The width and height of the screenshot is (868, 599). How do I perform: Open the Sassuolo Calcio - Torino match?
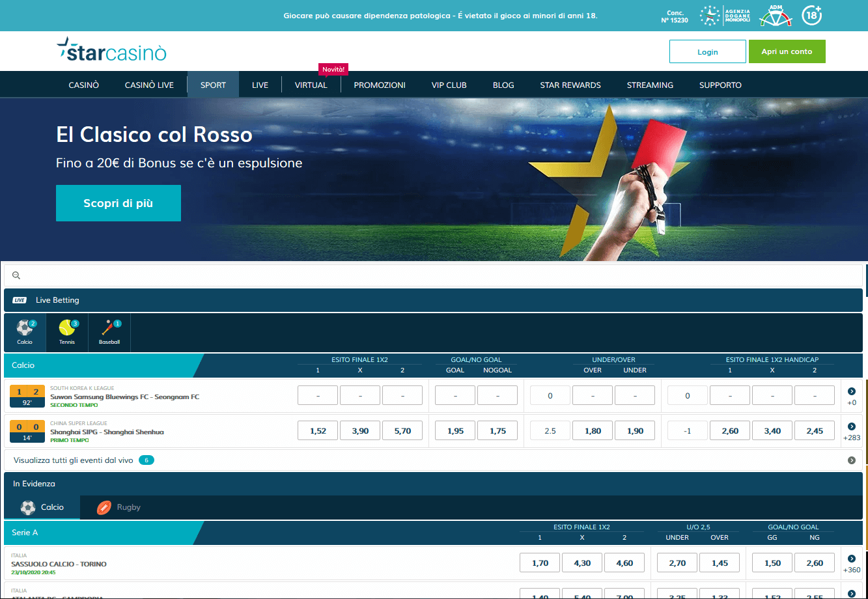tap(59, 564)
